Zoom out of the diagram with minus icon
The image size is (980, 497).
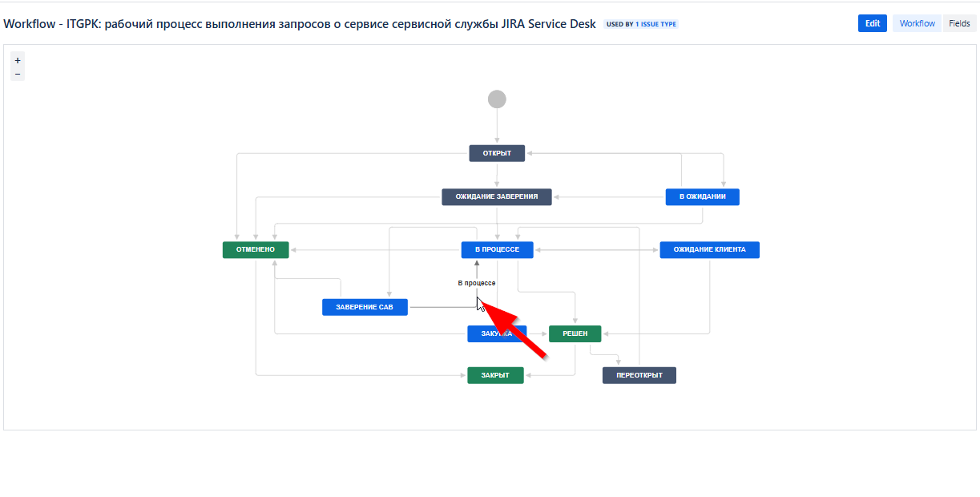coord(17,73)
